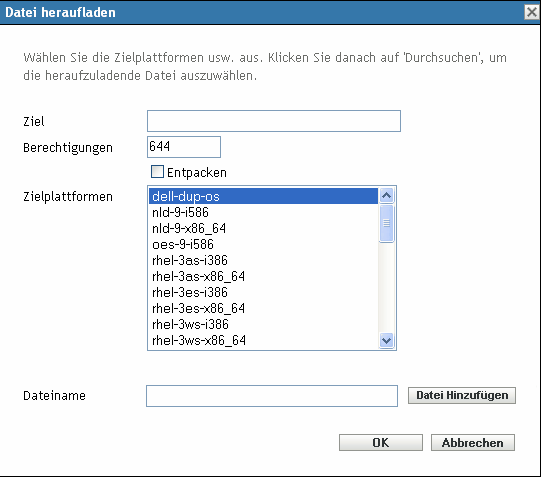Select nld-9-i586 platform

pyautogui.click(x=264, y=212)
